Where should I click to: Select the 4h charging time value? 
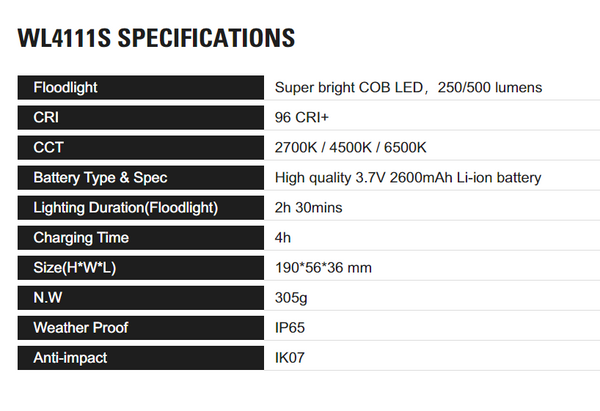coord(283,238)
